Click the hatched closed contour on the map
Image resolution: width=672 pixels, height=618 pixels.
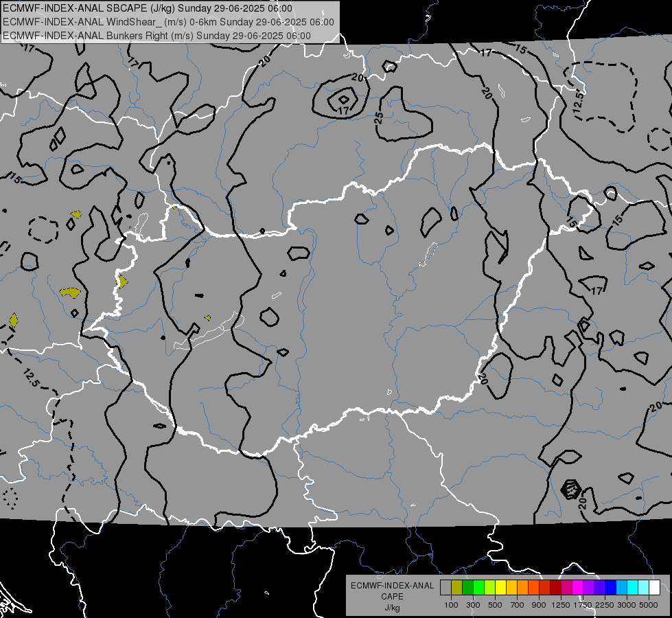point(570,489)
